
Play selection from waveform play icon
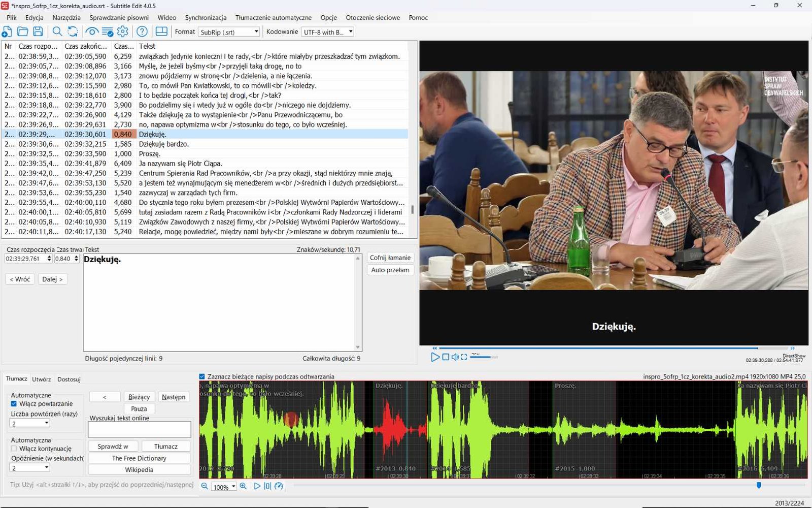(x=257, y=486)
